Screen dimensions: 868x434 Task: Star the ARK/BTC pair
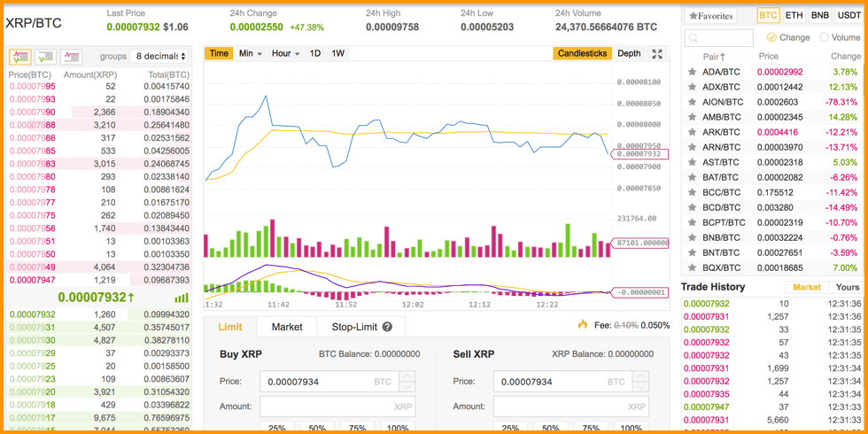tap(692, 132)
